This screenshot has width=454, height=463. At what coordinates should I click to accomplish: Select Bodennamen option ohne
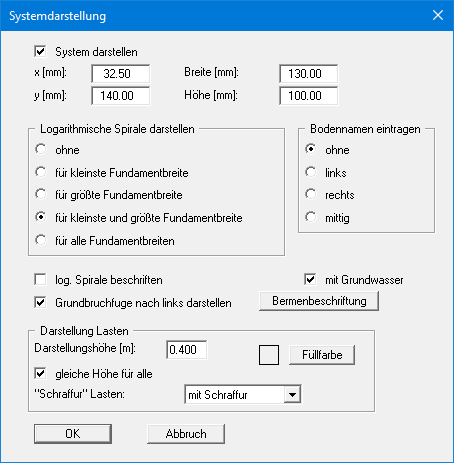(x=311, y=149)
